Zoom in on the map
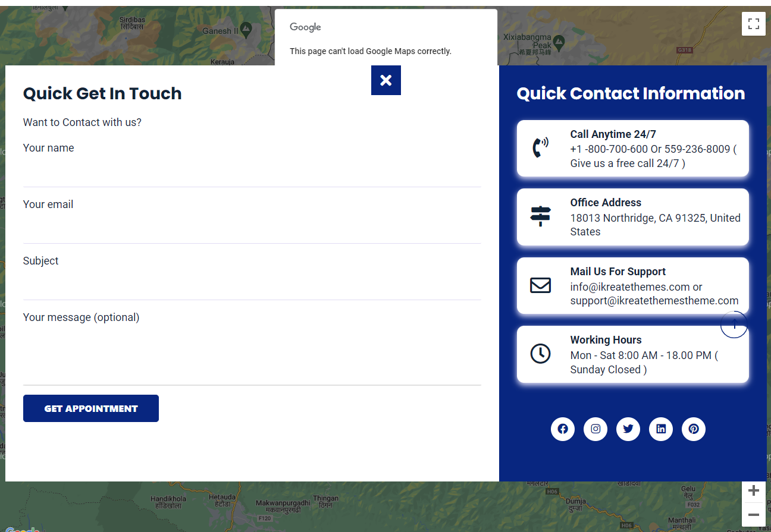 pos(753,491)
